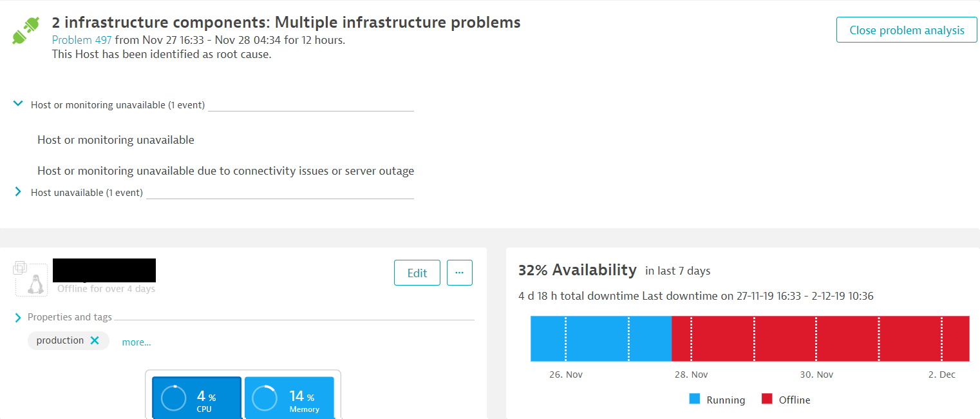Expand Properties and tags section

(18, 317)
